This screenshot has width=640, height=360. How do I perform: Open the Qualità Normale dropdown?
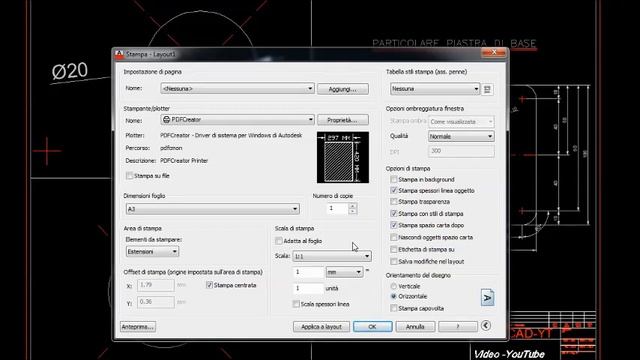(x=461, y=136)
